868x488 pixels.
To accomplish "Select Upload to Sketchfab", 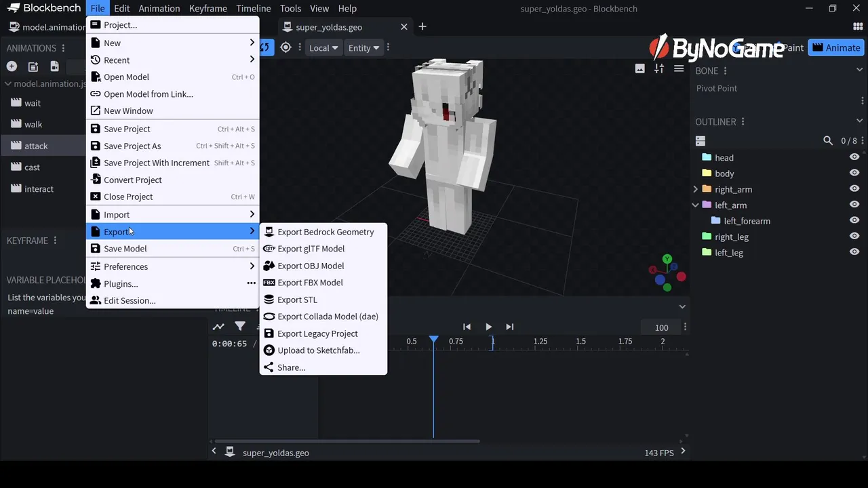I will coord(323,350).
